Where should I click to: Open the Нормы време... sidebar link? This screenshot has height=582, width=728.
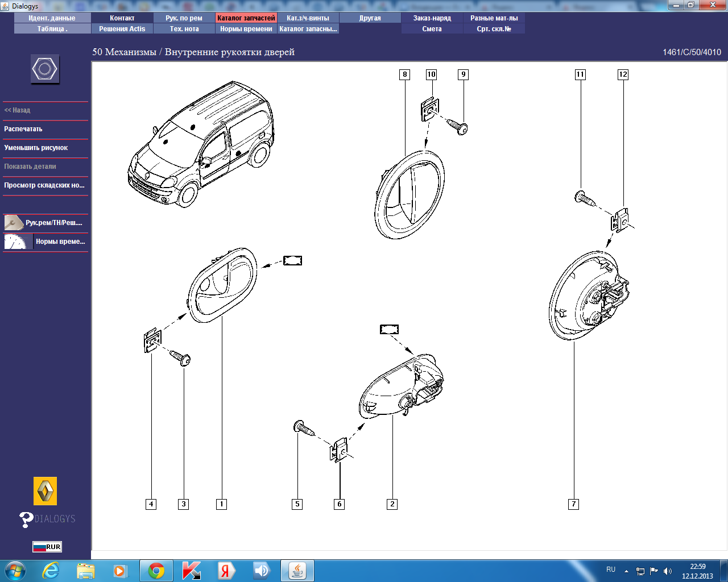tap(60, 242)
